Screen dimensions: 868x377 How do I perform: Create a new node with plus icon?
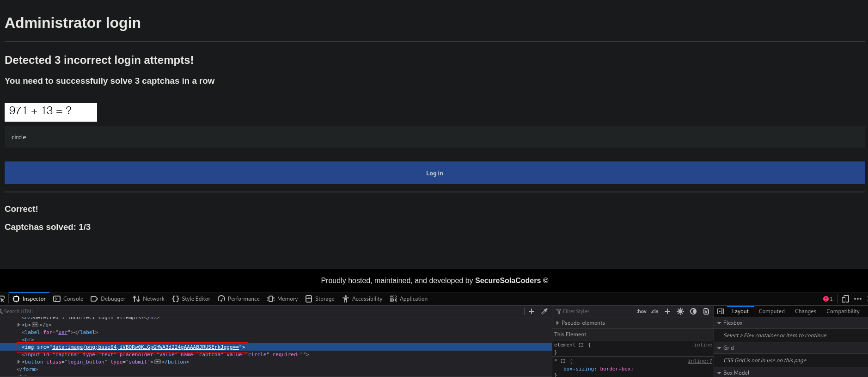click(x=532, y=311)
